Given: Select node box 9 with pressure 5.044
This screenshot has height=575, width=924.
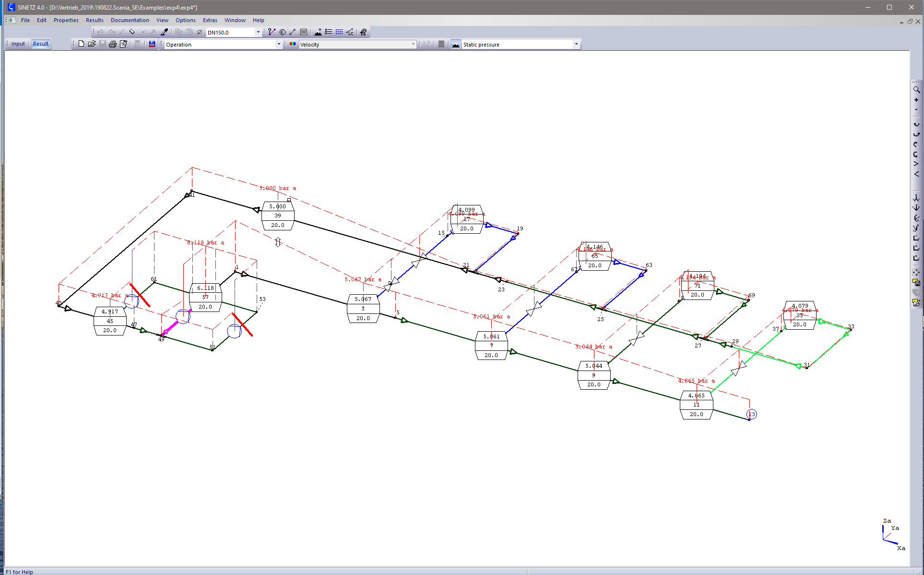Looking at the screenshot, I should coord(594,375).
